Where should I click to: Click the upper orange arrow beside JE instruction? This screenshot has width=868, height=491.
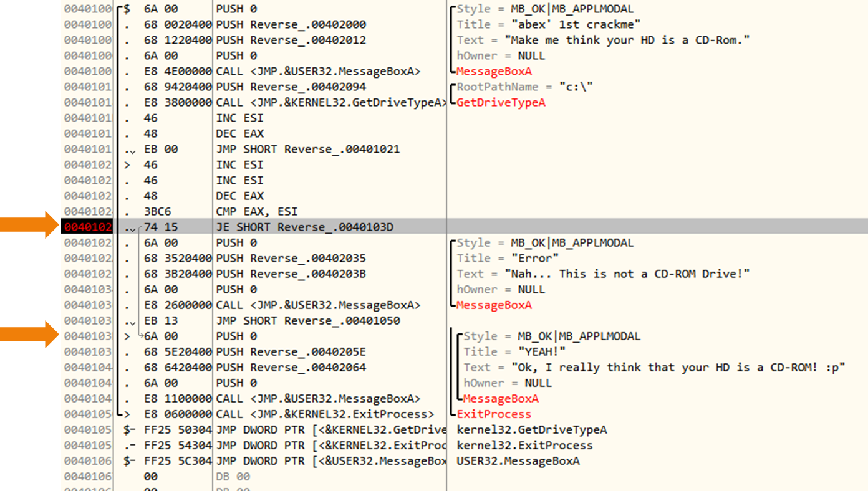click(x=29, y=225)
